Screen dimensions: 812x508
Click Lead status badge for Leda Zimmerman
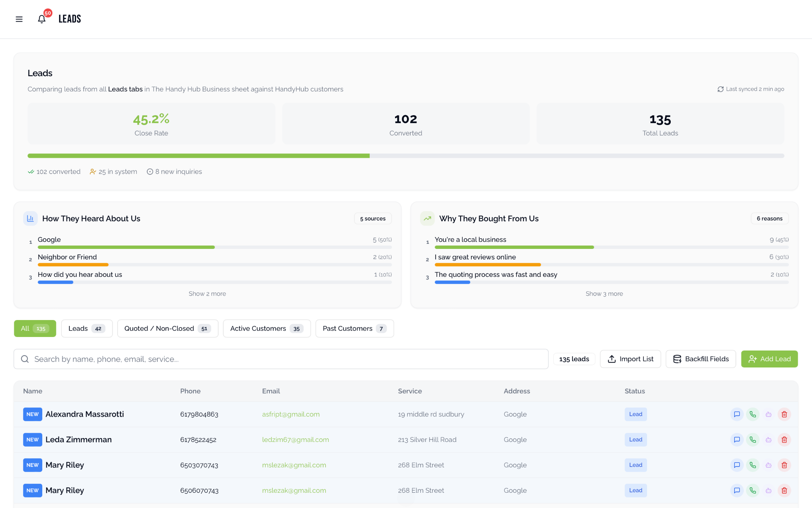click(636, 440)
